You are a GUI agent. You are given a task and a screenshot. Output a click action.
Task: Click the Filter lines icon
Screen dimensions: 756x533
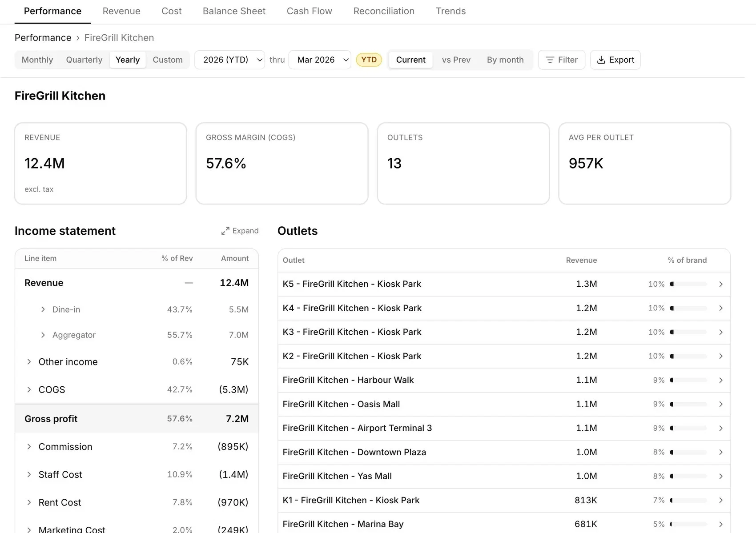pyautogui.click(x=550, y=60)
